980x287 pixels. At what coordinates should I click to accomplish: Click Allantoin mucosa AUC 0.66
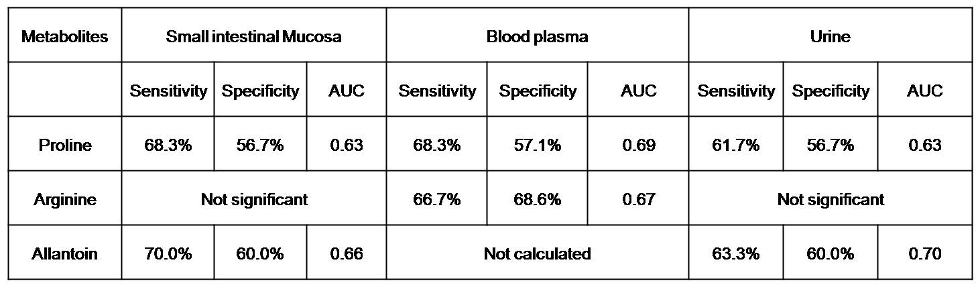click(x=346, y=254)
